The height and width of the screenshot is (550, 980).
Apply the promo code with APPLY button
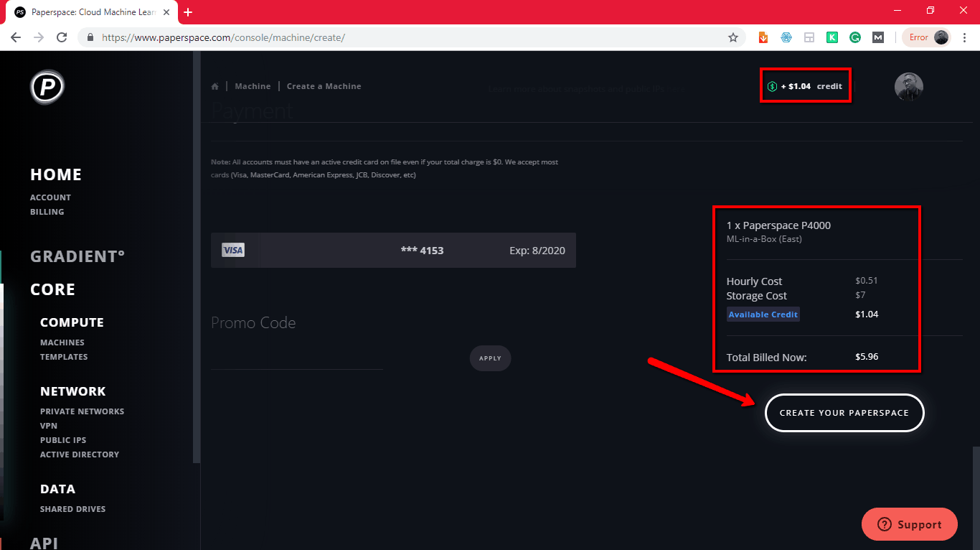[490, 358]
